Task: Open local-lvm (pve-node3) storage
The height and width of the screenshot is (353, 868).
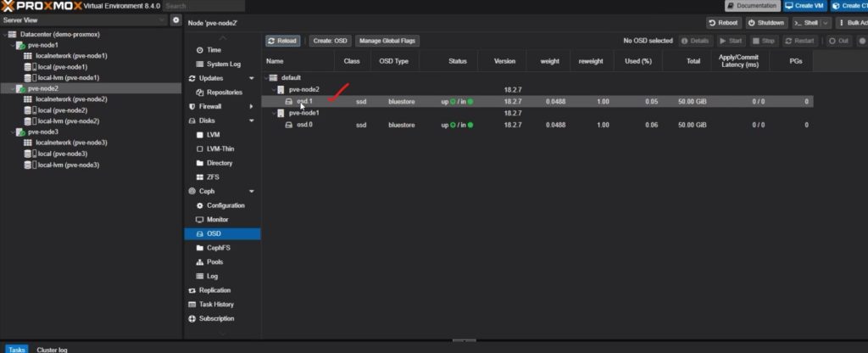Action: [69, 165]
